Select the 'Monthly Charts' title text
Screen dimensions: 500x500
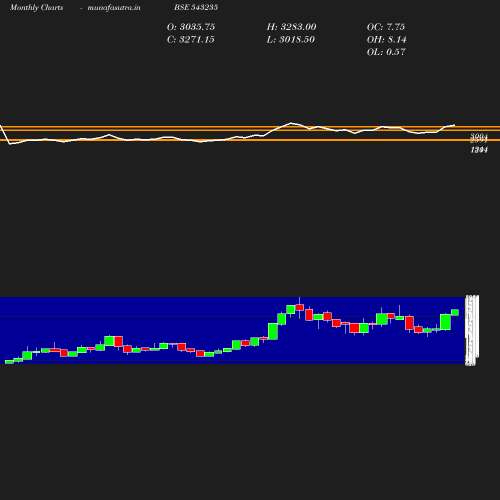click(36, 7)
